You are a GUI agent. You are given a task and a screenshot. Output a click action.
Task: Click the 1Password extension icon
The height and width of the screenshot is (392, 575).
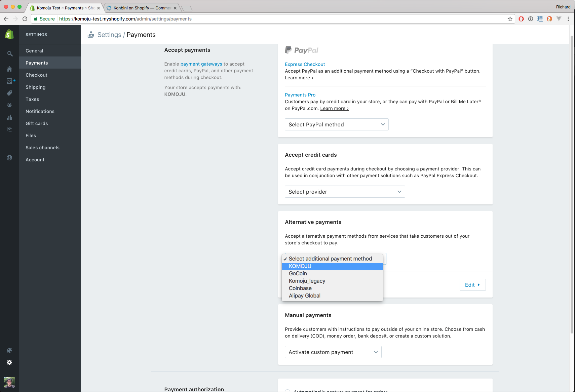531,19
